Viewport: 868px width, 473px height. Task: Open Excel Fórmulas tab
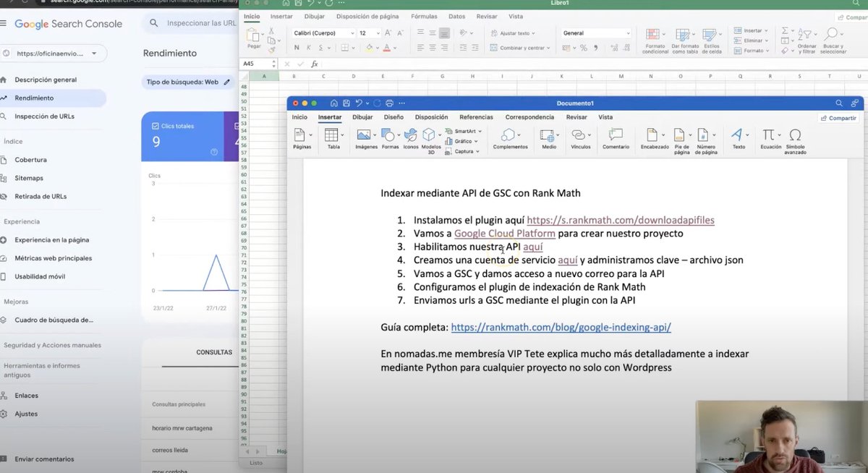click(x=424, y=16)
